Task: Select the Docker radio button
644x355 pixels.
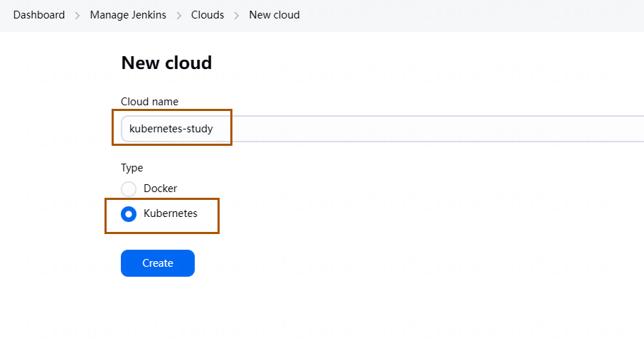Action: click(129, 189)
